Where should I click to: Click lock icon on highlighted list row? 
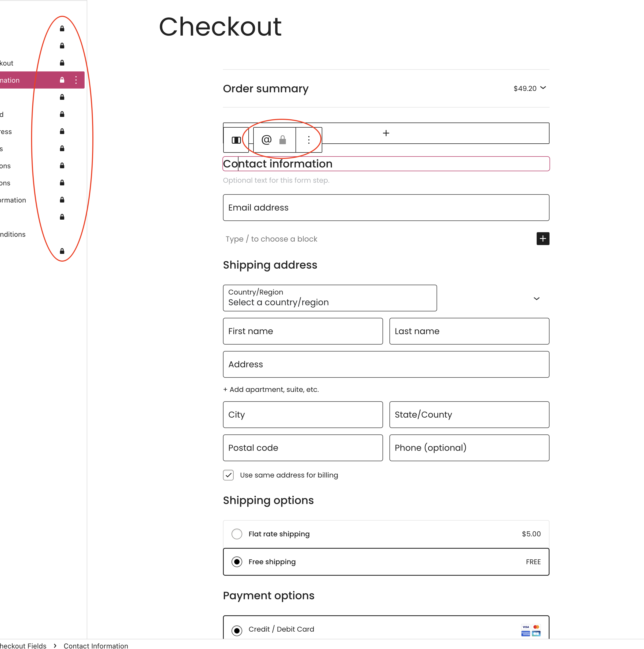pos(62,80)
